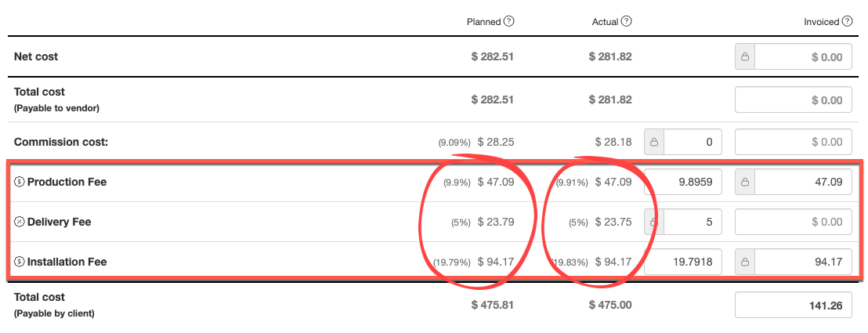Click the Commission cost invoiced amount field
Image resolution: width=868 pixels, height=333 pixels.
click(x=793, y=142)
